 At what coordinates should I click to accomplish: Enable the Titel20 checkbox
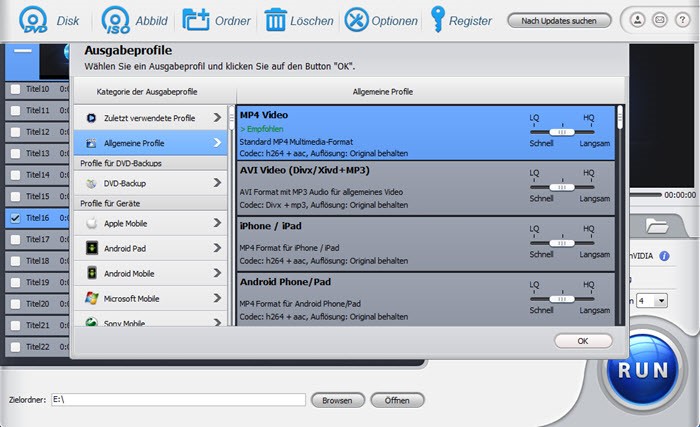[x=15, y=304]
